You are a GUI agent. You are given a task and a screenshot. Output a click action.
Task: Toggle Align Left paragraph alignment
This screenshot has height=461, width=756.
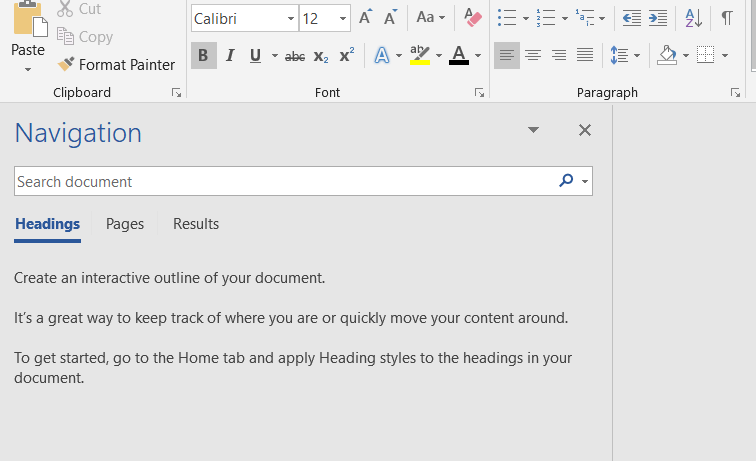click(507, 56)
